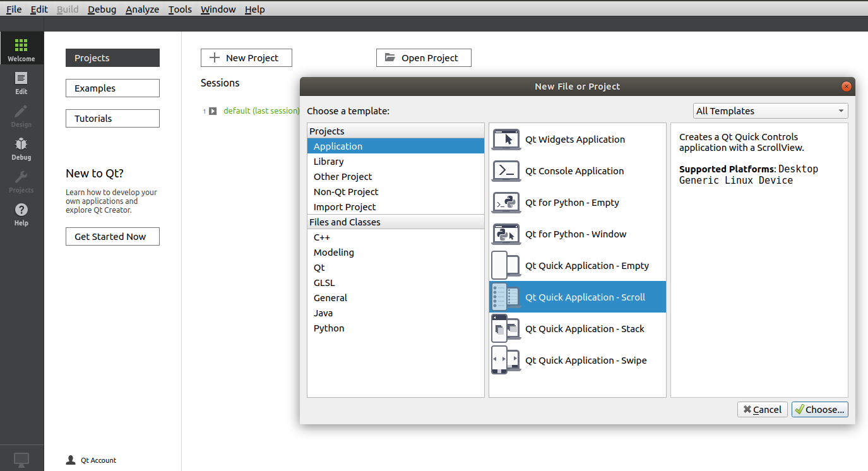Click the Qt Quick Application - Swipe label

click(586, 361)
